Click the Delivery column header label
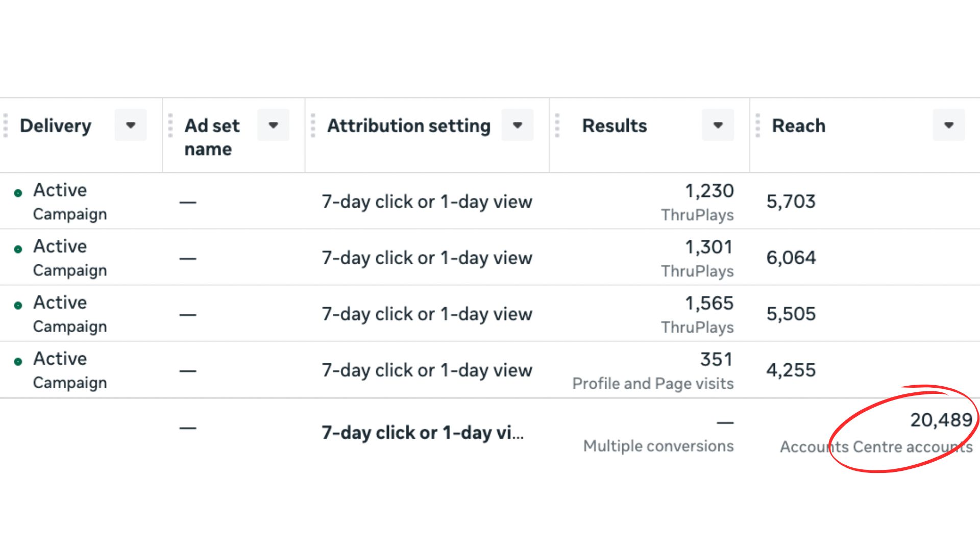The height and width of the screenshot is (551, 980). (x=56, y=126)
